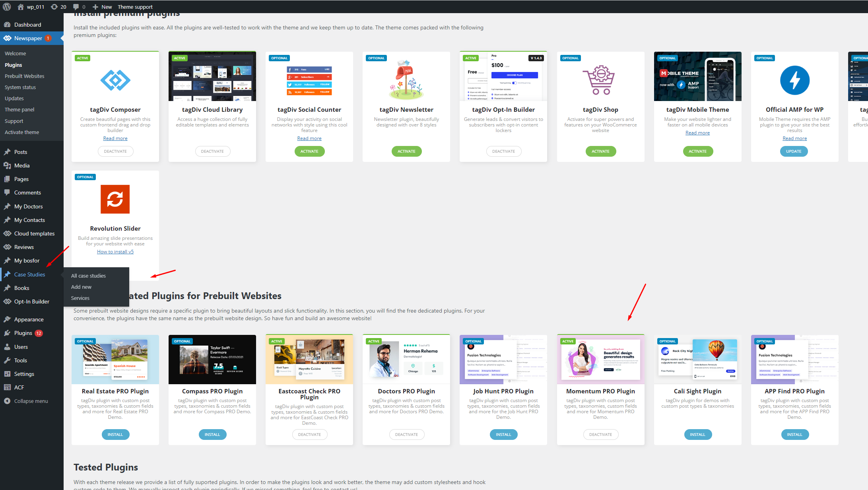Activate the tagDiv Social Counter plugin
The height and width of the screenshot is (490, 868).
(x=309, y=151)
